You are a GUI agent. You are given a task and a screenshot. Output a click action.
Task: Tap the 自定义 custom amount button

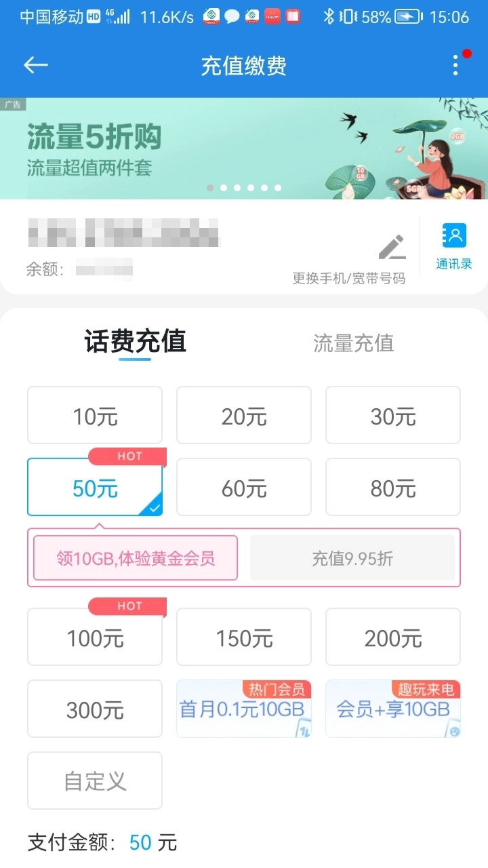[x=95, y=781]
